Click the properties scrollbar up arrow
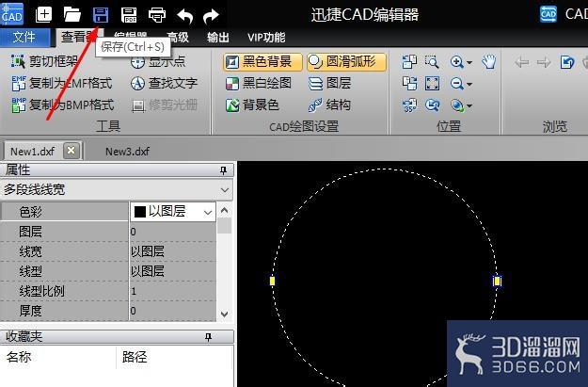Image resolution: width=588 pixels, height=387 pixels. [224, 210]
